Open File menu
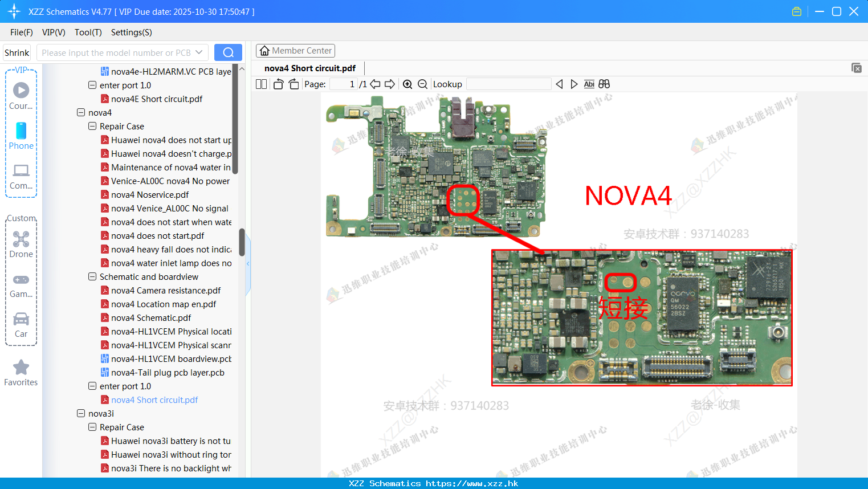Image resolution: width=868 pixels, height=489 pixels. coord(22,32)
